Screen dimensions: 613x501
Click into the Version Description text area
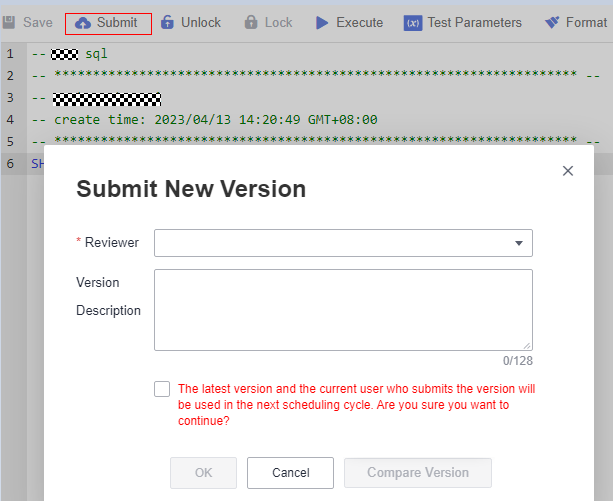343,310
